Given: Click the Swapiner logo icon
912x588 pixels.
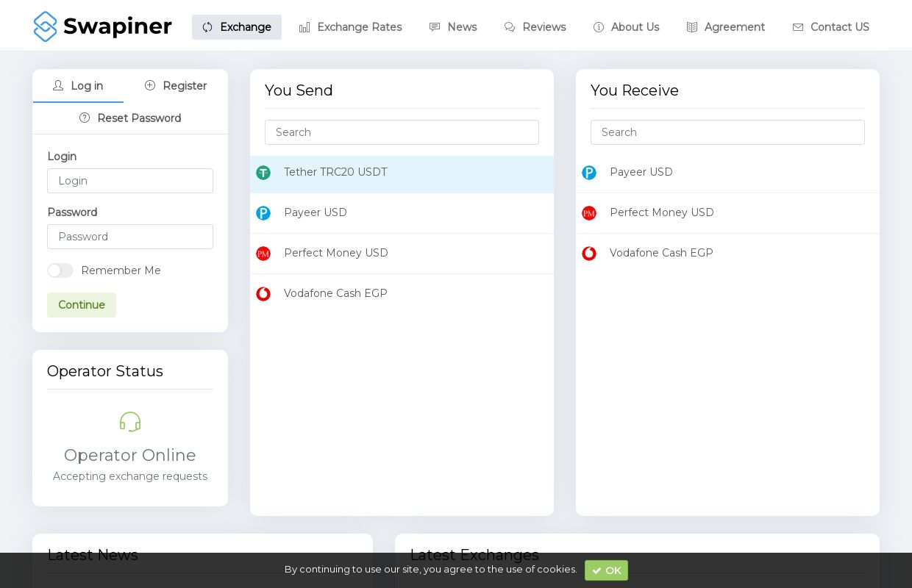Looking at the screenshot, I should pyautogui.click(x=45, y=26).
